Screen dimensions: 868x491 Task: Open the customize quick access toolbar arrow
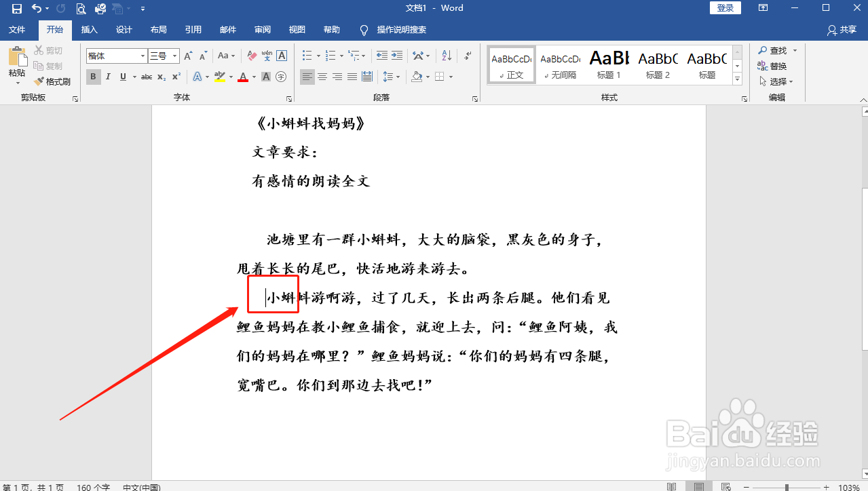pyautogui.click(x=143, y=9)
